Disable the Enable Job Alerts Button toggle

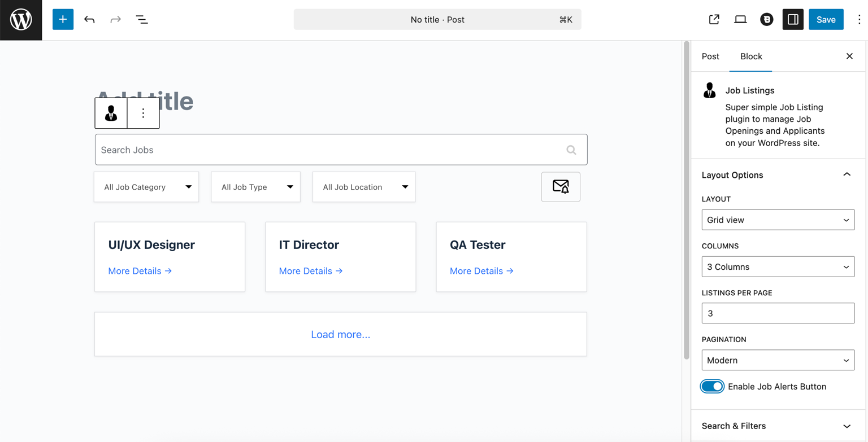(x=712, y=387)
